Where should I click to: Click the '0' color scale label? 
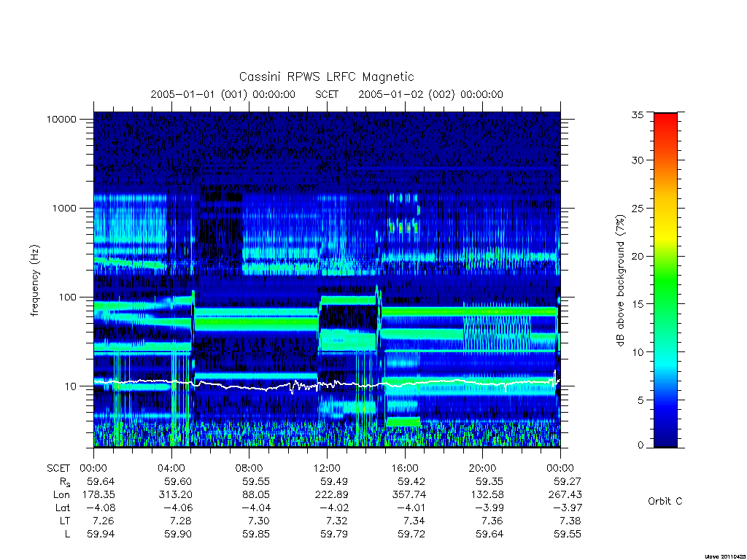(x=640, y=446)
